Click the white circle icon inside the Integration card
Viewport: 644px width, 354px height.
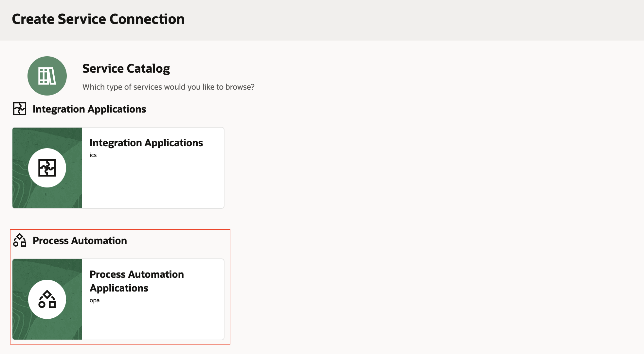point(47,167)
